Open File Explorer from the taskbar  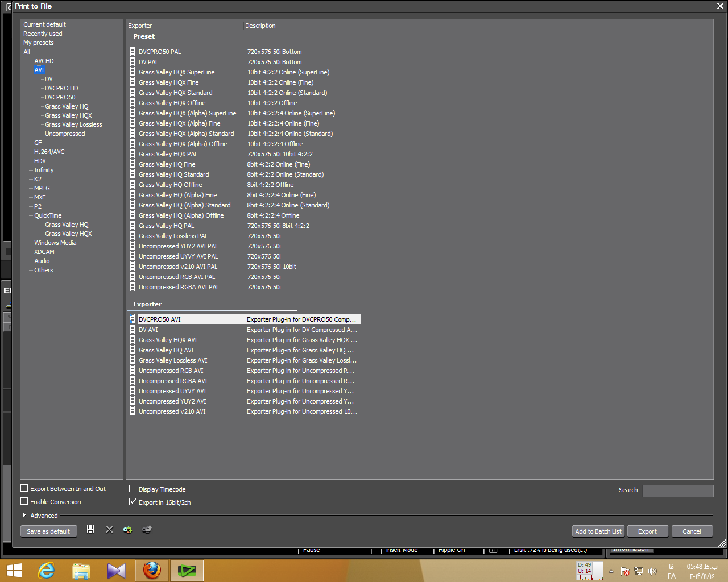point(81,570)
